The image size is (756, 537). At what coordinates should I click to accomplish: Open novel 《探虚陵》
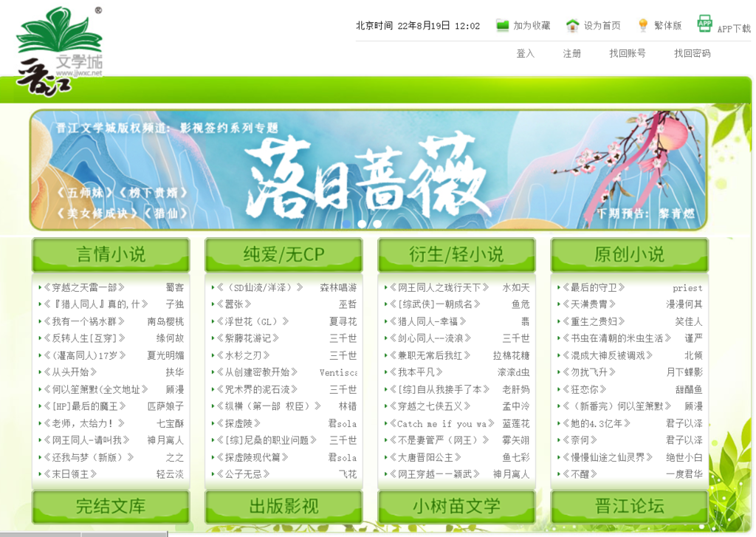click(x=238, y=424)
